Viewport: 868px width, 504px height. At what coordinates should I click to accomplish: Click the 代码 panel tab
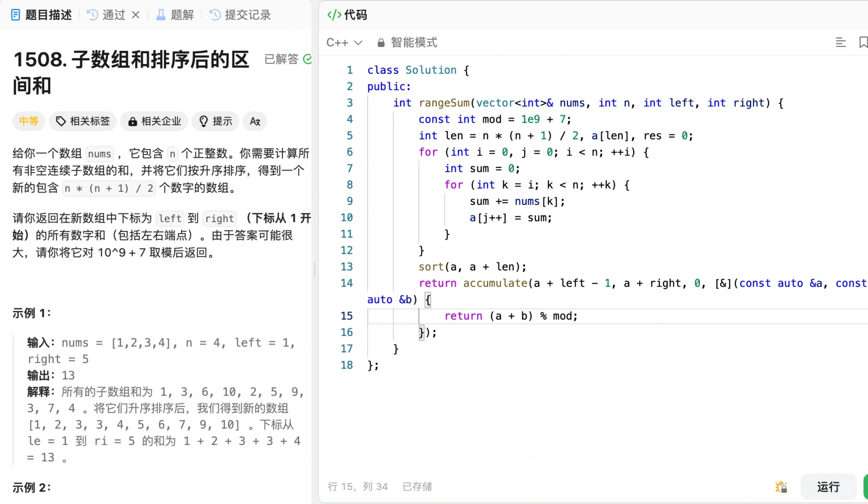(x=347, y=15)
